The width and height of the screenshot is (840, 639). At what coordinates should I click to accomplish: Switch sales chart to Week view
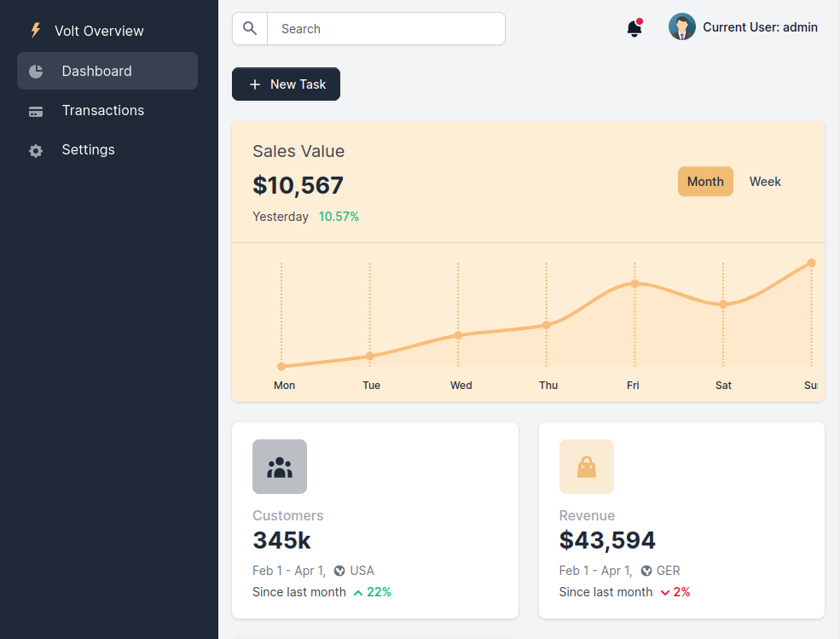[765, 182]
